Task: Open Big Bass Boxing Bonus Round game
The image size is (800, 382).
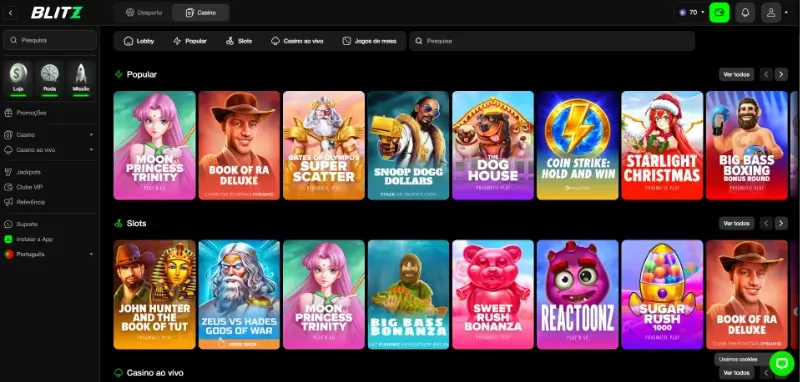Action: coord(747,145)
